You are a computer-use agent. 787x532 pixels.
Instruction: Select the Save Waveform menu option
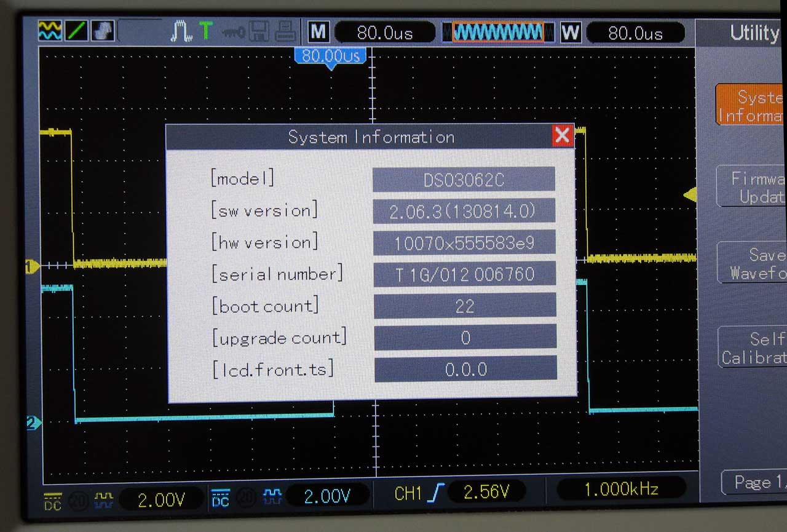[x=753, y=263]
